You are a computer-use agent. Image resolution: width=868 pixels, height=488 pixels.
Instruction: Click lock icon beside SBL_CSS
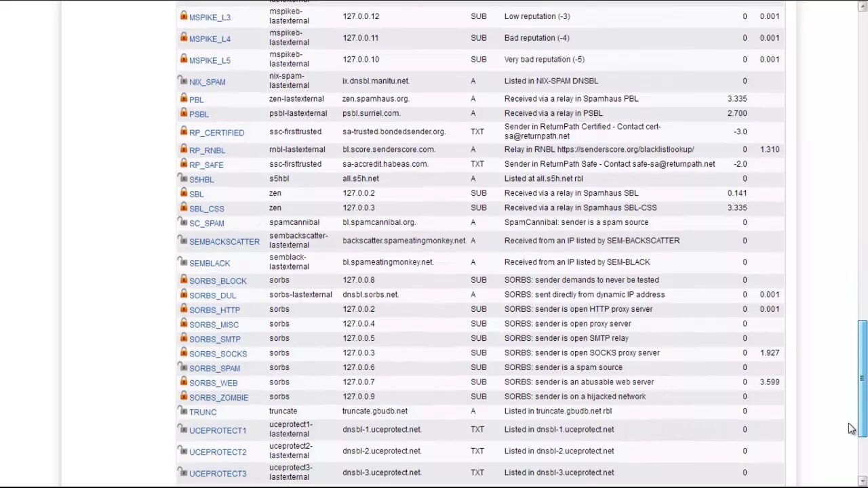pos(183,207)
